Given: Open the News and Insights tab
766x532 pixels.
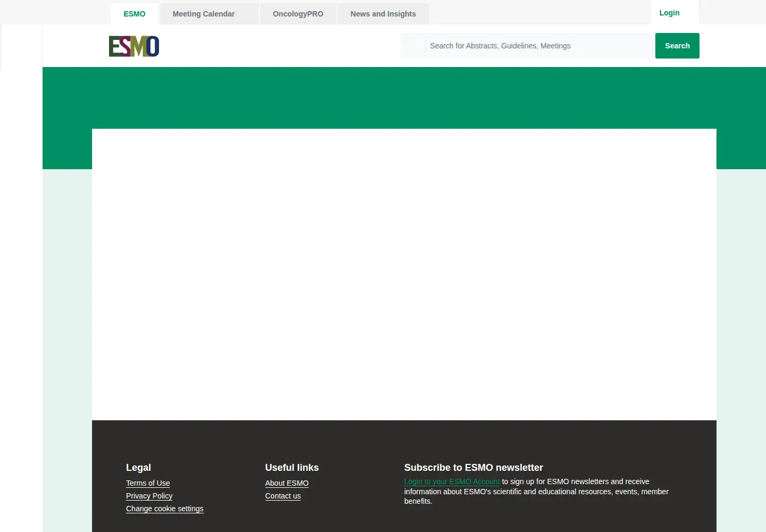Looking at the screenshot, I should click(383, 14).
